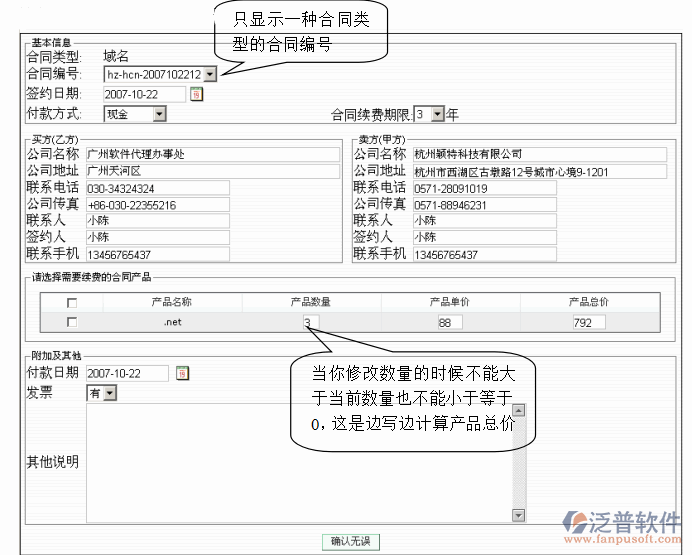Check the .net product row checkbox
The image size is (692, 555).
click(71, 322)
